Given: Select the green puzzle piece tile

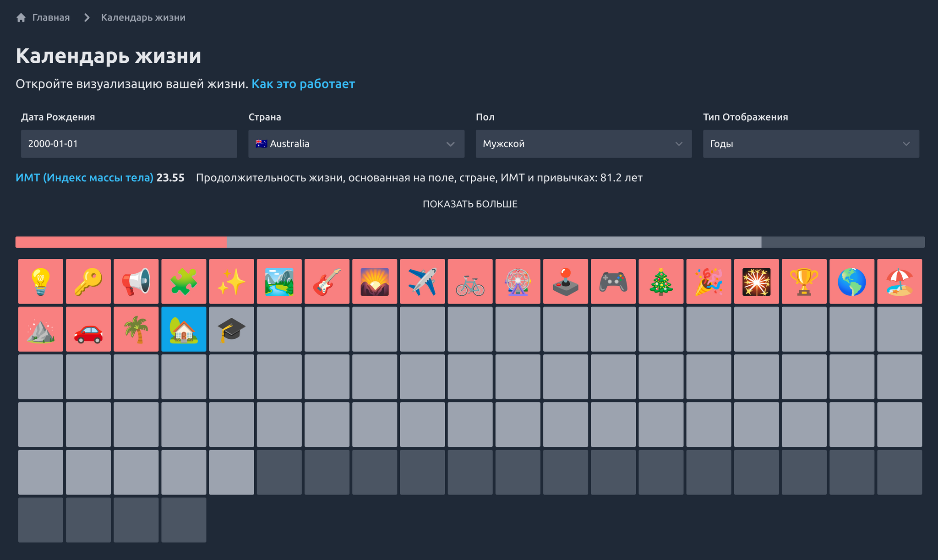Looking at the screenshot, I should [184, 281].
